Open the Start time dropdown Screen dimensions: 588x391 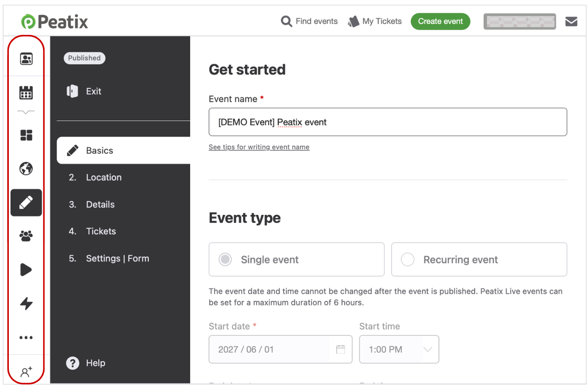click(x=399, y=349)
